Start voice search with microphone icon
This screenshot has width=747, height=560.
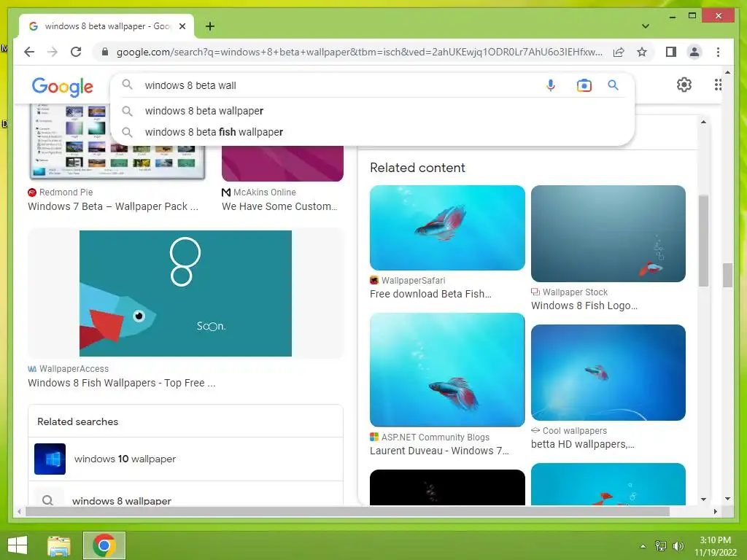[x=550, y=85]
